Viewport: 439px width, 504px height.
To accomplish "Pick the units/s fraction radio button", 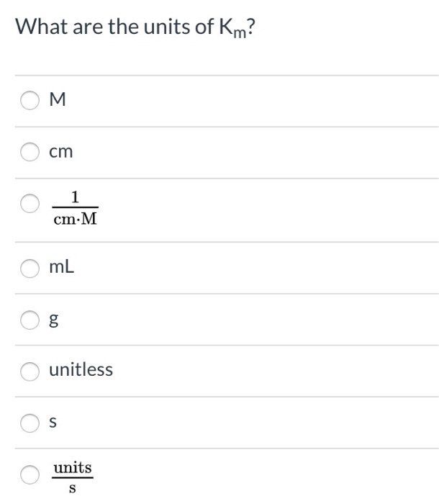I will point(30,474).
